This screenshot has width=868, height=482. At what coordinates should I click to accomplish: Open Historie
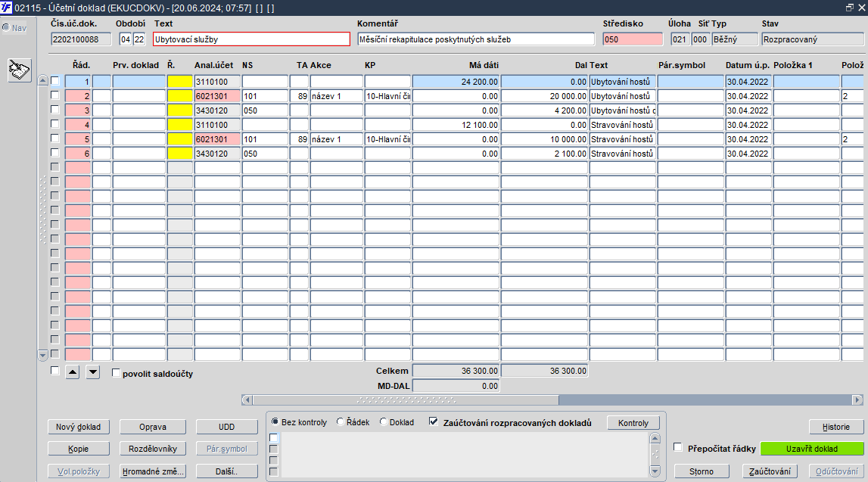836,427
